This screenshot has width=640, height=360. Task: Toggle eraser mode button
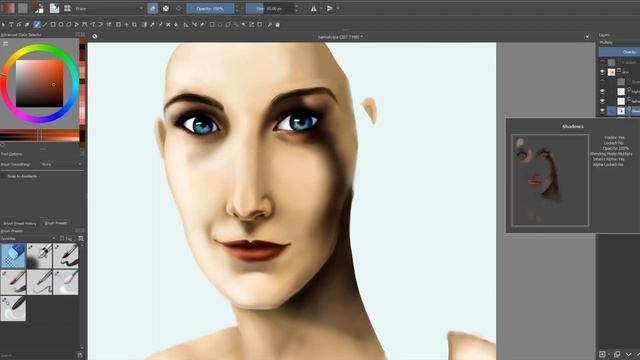(152, 8)
